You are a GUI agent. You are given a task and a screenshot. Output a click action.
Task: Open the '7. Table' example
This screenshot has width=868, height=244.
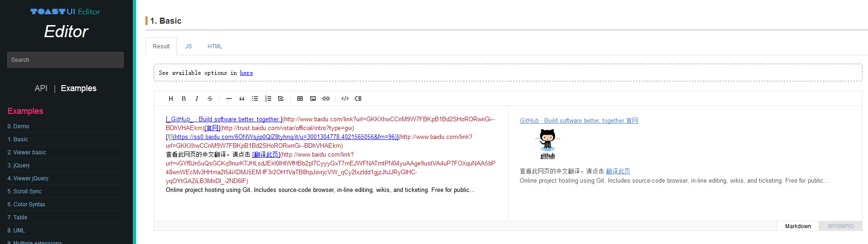(x=17, y=218)
